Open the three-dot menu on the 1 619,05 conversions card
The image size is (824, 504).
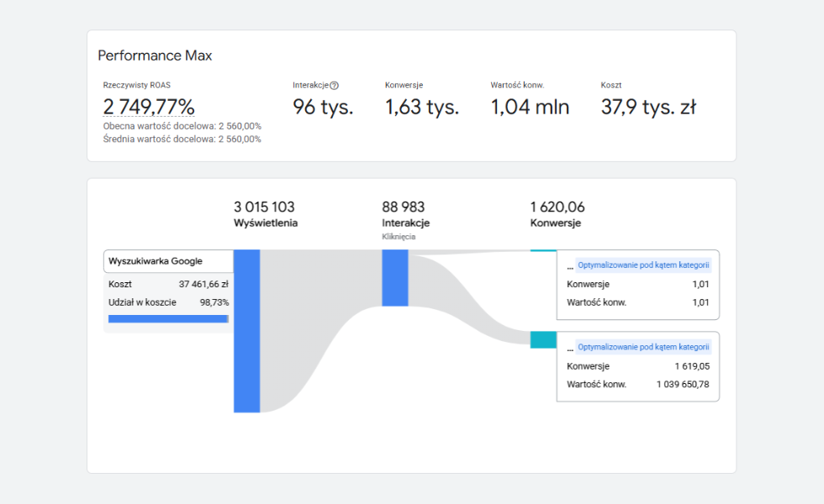[570, 346]
